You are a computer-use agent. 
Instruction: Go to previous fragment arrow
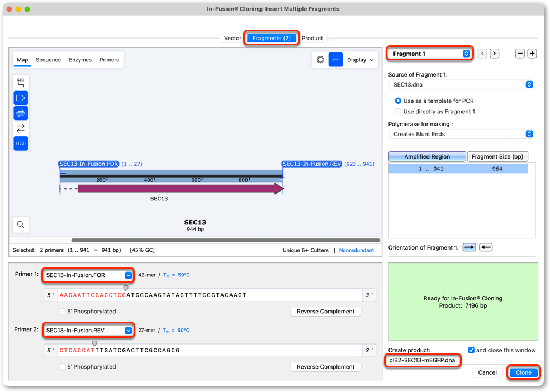483,54
